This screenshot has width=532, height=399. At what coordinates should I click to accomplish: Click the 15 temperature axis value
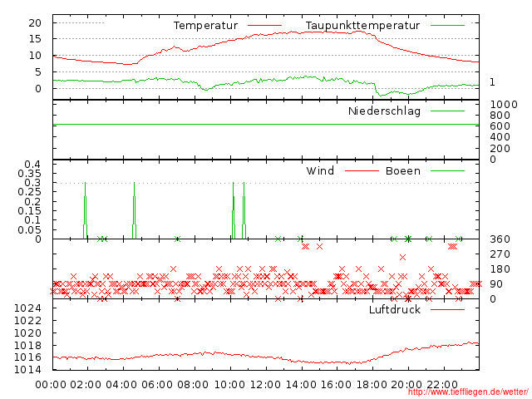click(x=35, y=39)
